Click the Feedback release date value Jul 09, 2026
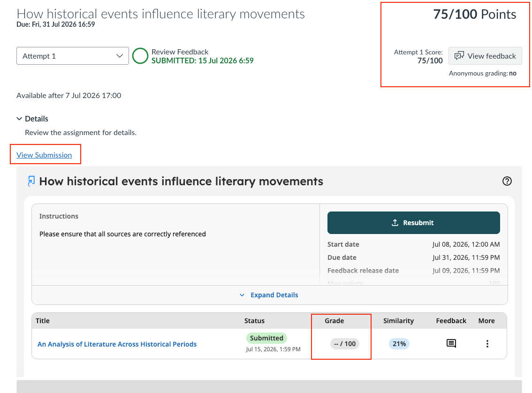Viewport: 532px width, 393px height. 466,271
